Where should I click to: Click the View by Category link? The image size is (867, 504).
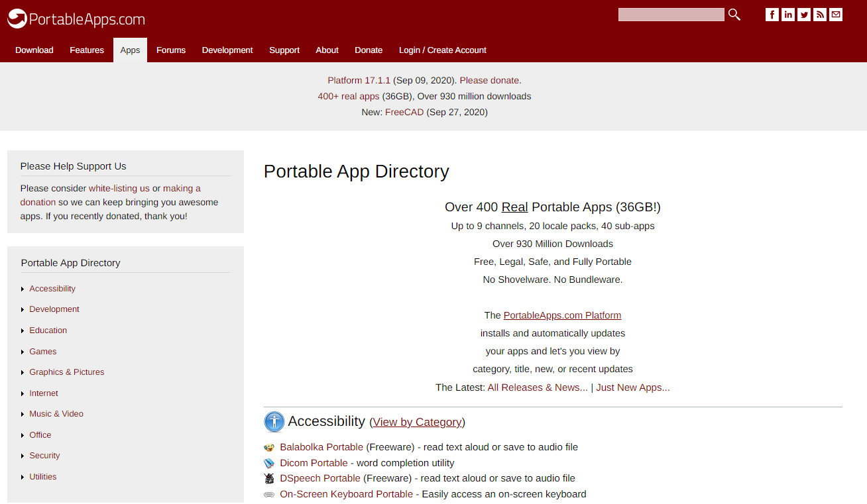click(417, 423)
